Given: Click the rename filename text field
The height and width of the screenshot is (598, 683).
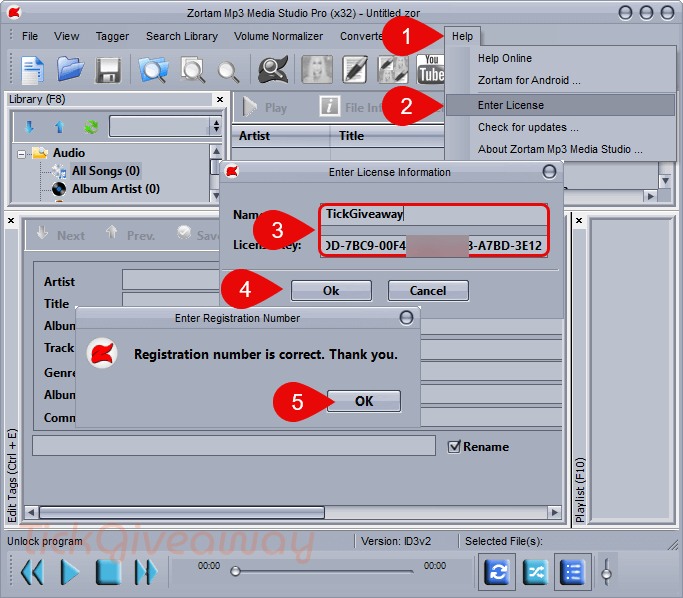Looking at the screenshot, I should pos(234,446).
